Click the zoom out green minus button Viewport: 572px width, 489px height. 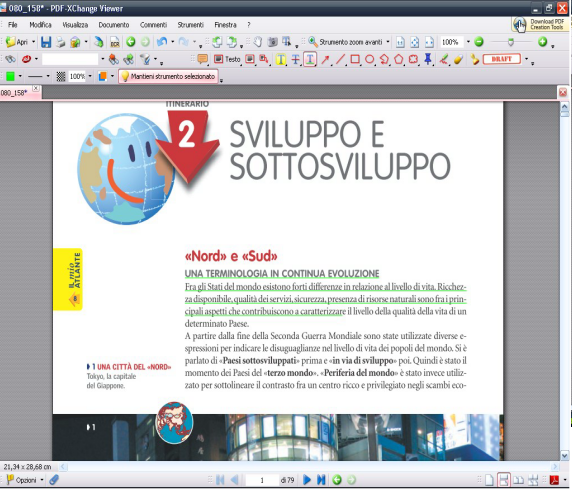coord(479,42)
